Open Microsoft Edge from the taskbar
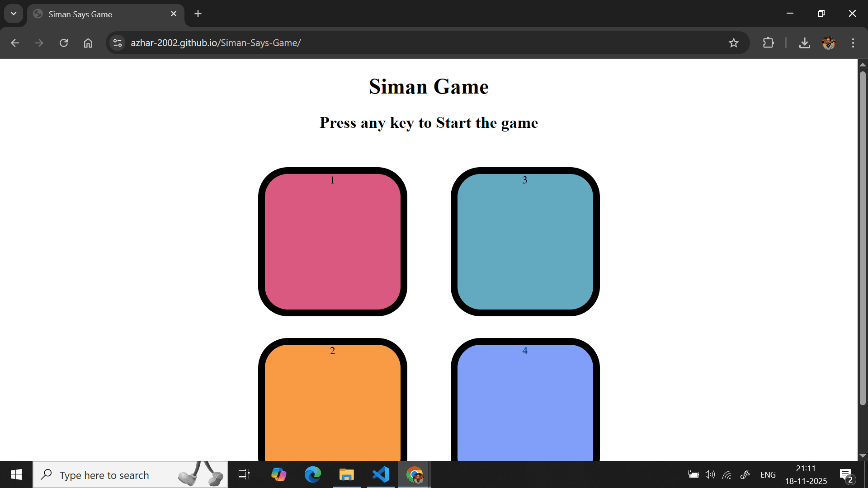The image size is (868, 488). point(312,474)
